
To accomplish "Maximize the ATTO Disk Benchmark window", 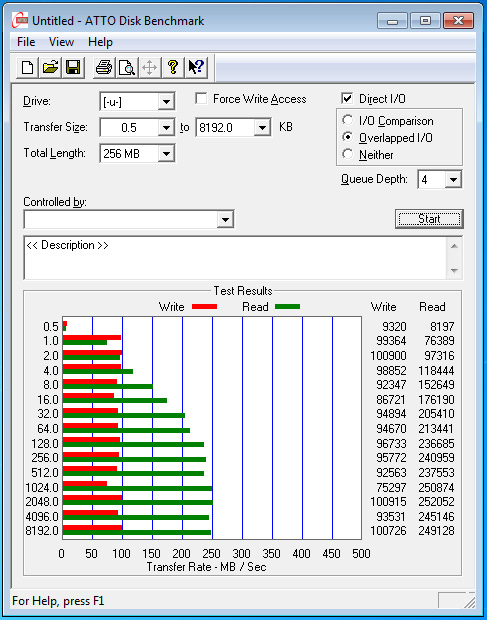I will click(x=425, y=20).
